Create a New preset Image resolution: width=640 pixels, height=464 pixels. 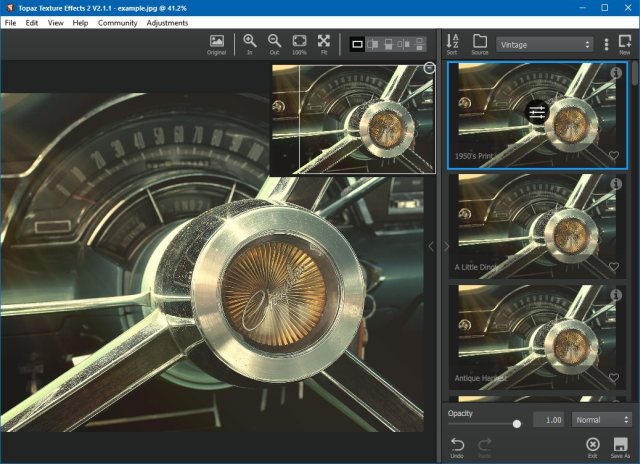[x=625, y=44]
